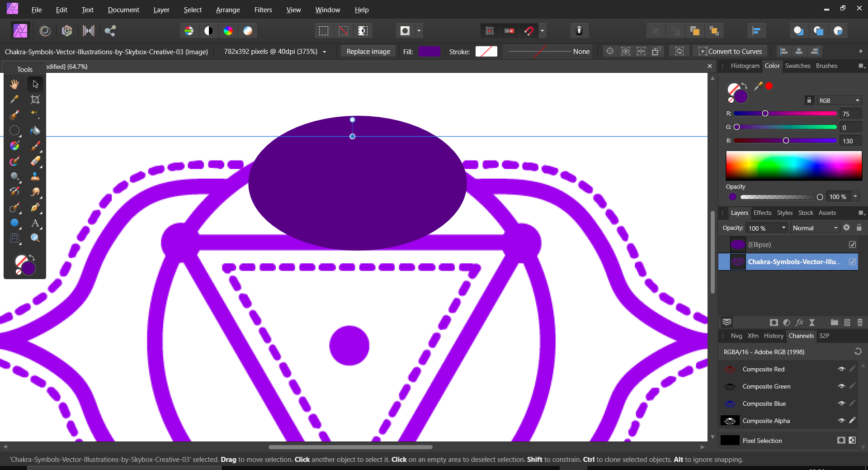Click the Invert Pixel Selection icon
This screenshot has width=868, height=470.
coord(363,31)
